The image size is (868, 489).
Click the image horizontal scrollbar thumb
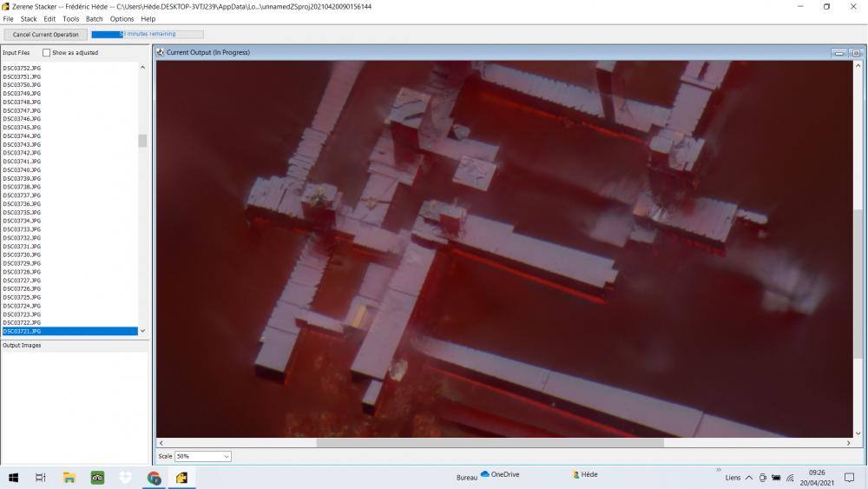490,443
